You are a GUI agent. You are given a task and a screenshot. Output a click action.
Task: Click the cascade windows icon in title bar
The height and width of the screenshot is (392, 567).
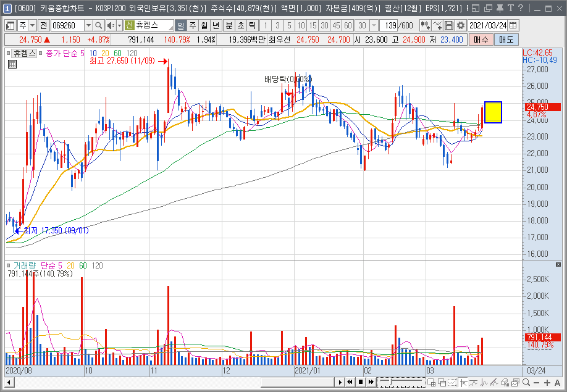488,8
